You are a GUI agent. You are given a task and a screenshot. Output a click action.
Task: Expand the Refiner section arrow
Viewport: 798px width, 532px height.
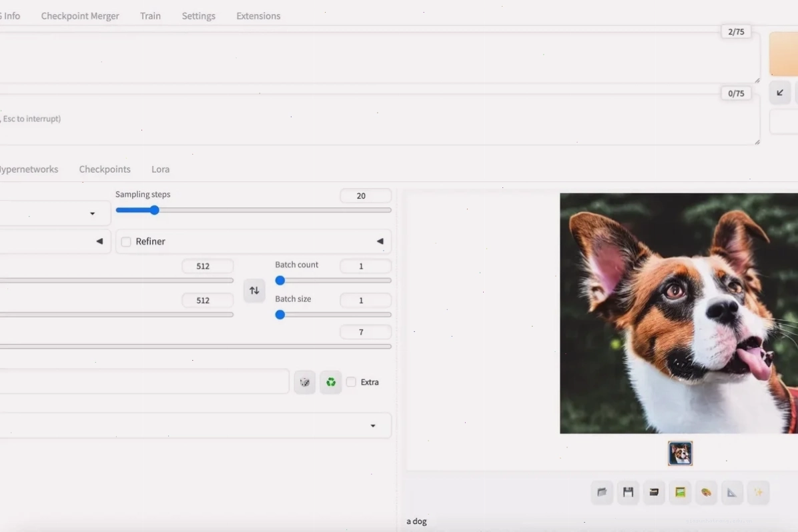coord(380,241)
